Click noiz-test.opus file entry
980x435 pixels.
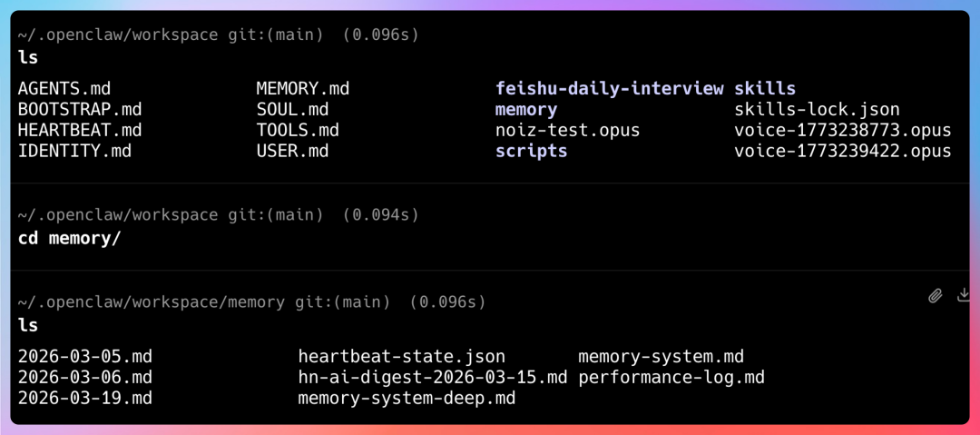click(567, 131)
